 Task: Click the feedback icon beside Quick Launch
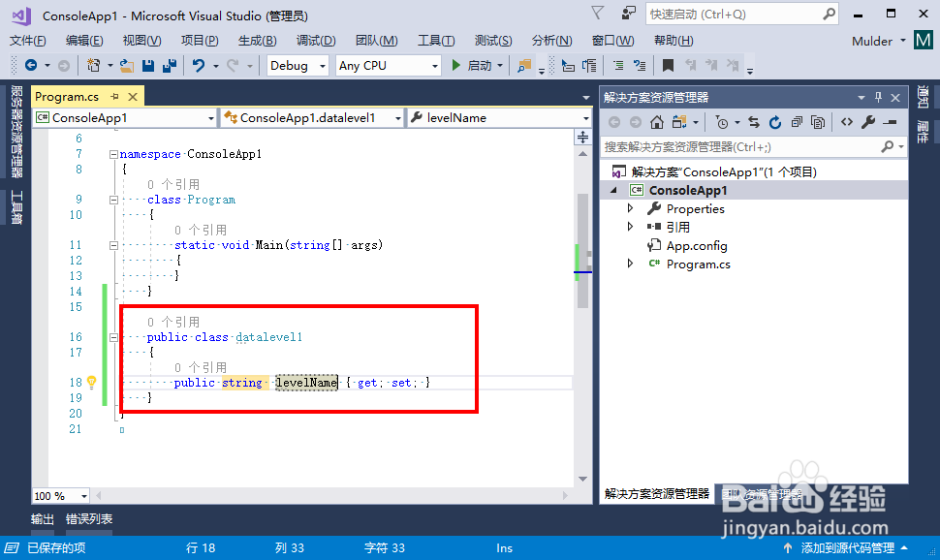(628, 14)
